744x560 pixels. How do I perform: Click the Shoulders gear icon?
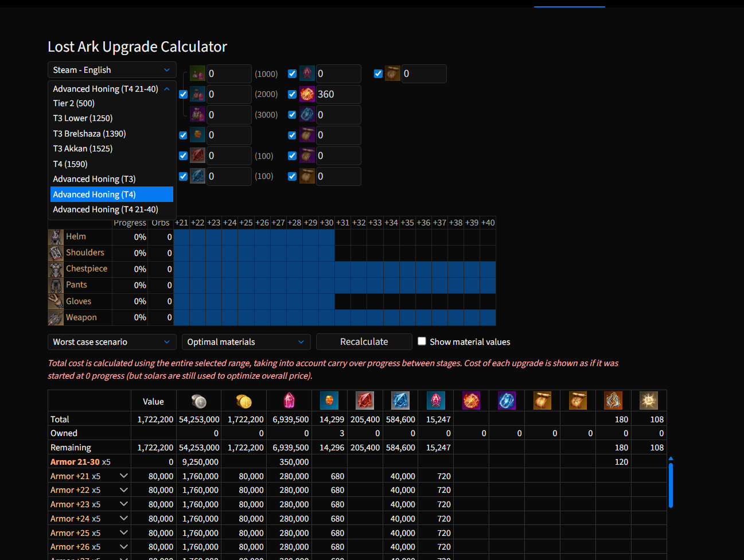coord(56,253)
